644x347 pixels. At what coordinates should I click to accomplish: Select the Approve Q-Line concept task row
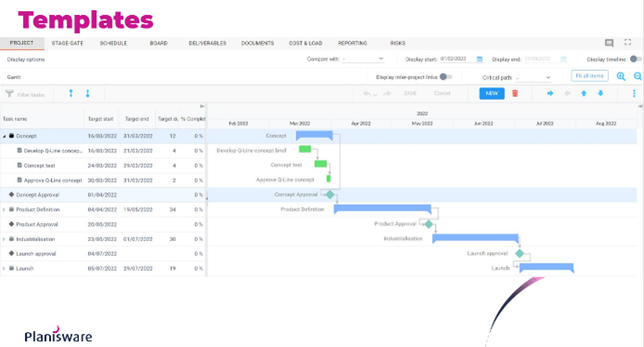click(102, 180)
